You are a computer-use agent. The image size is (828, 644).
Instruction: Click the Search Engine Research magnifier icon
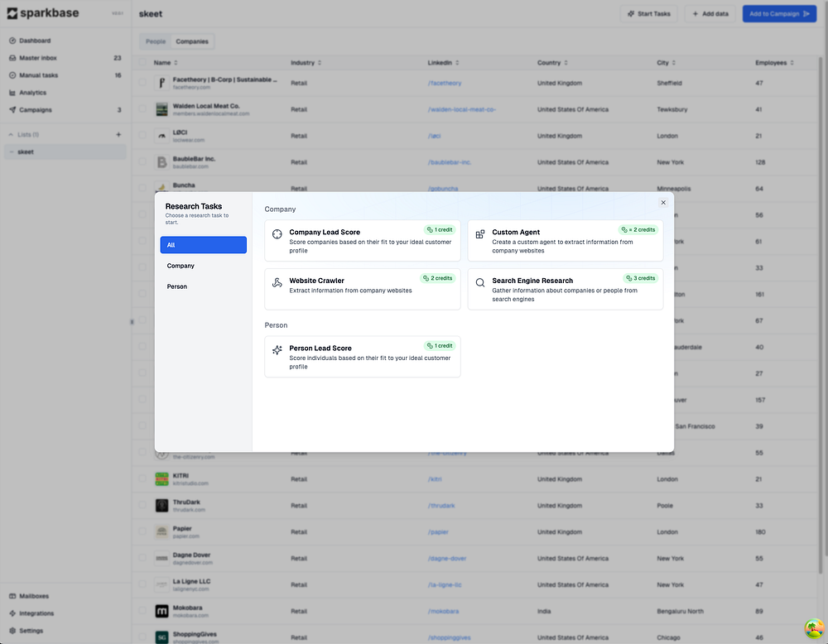click(x=479, y=283)
